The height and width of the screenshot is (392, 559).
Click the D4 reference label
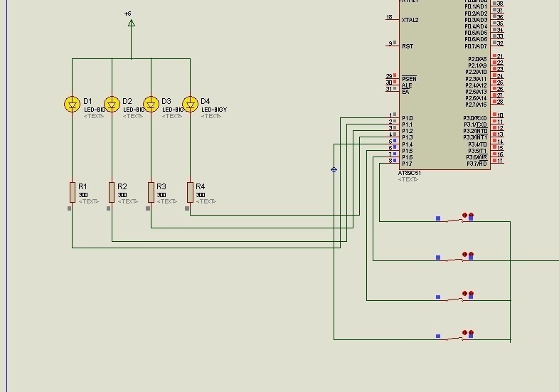(x=206, y=101)
